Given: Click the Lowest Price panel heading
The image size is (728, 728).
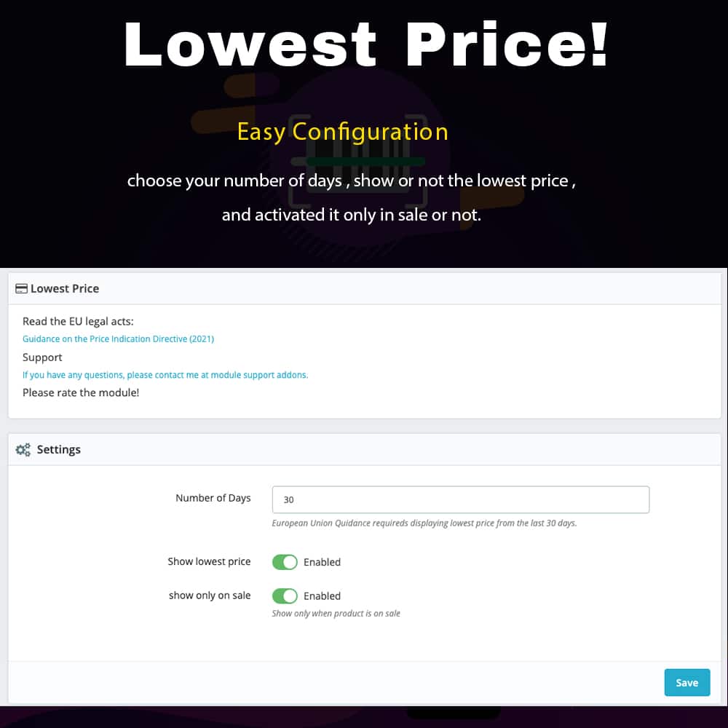Looking at the screenshot, I should [x=65, y=288].
